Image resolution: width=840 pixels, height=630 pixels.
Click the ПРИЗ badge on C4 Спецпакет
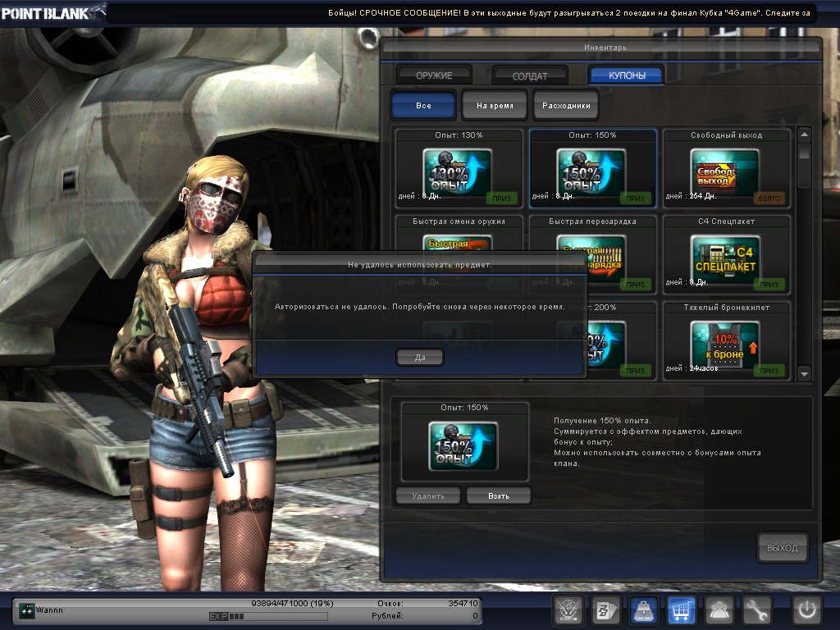tap(769, 285)
